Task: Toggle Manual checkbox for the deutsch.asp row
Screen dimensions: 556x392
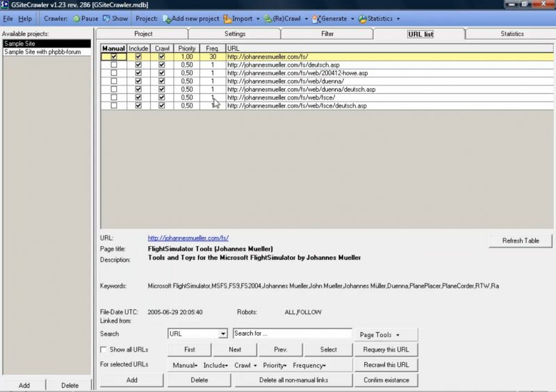Action: click(114, 65)
